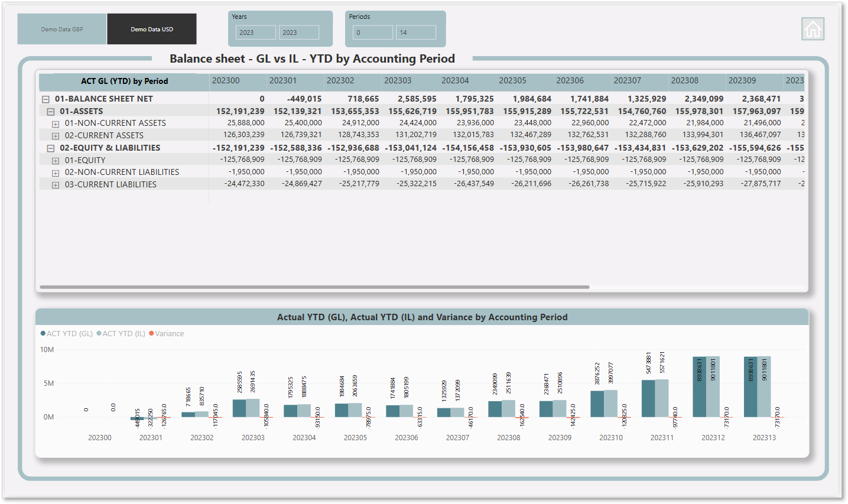Screen dimensions: 848x504
Task: Expand 01-NON-CURRENT ASSETS row
Action: pos(56,124)
